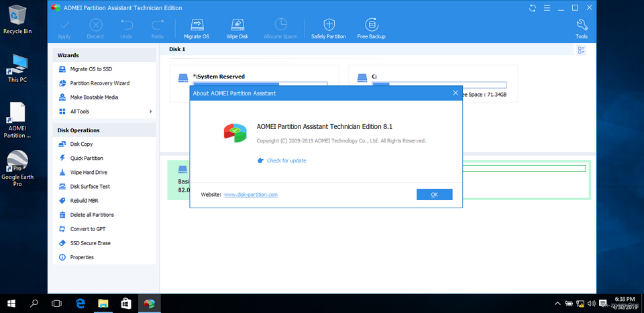Click the Disk Operations section header
The image size is (644, 313).
click(104, 130)
